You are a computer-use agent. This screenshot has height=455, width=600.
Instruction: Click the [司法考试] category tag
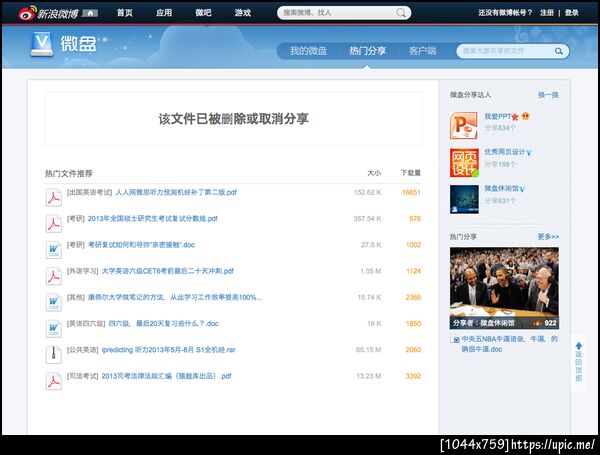[x=82, y=376]
